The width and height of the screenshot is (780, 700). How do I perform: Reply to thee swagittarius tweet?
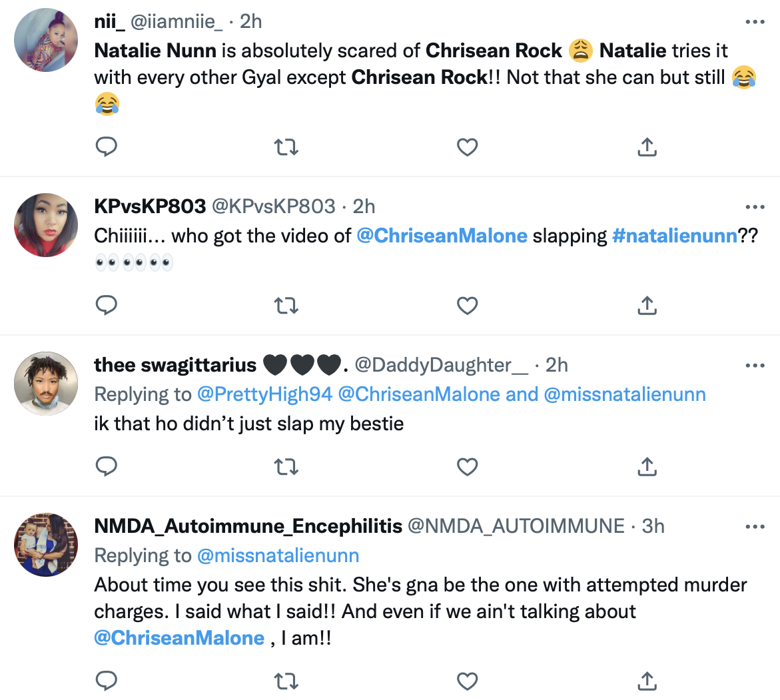point(107,466)
